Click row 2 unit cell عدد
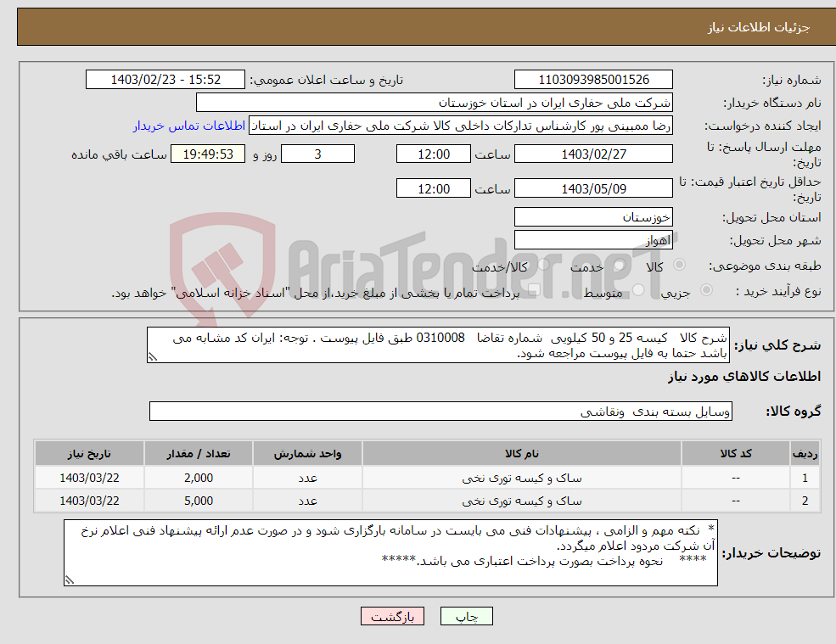 (x=307, y=501)
